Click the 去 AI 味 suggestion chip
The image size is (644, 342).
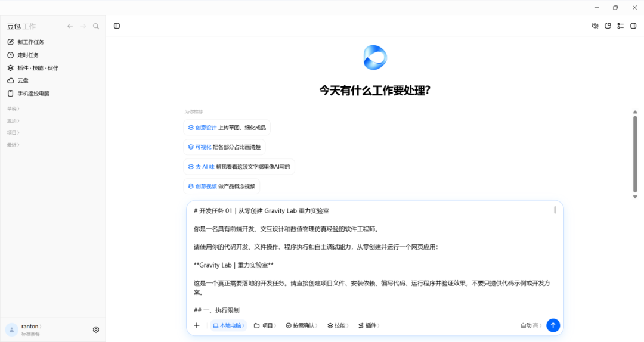239,167
